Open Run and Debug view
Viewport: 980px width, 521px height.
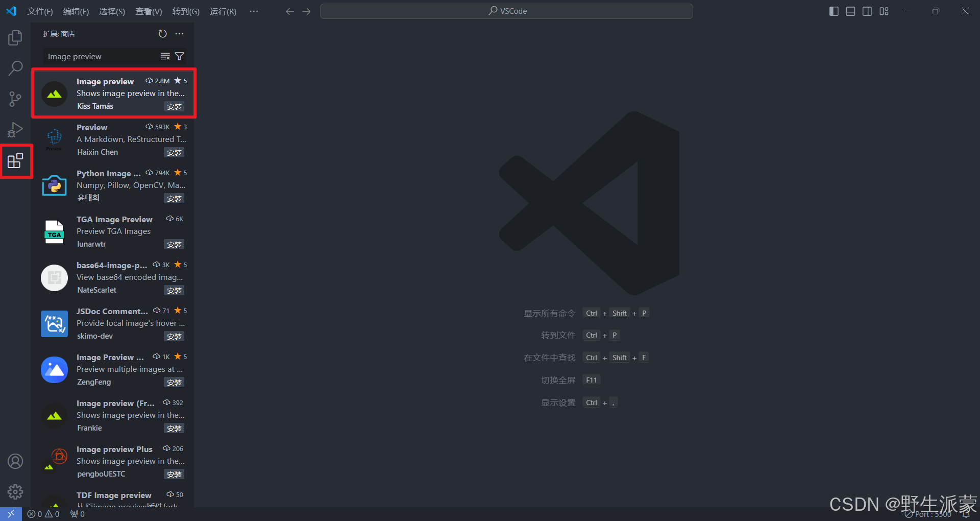(x=15, y=130)
